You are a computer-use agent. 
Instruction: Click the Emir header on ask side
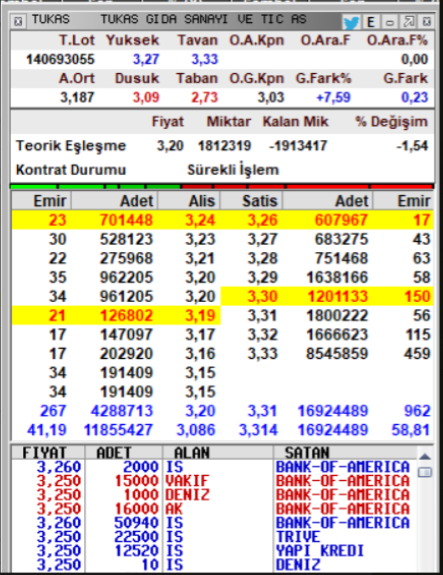[403, 201]
